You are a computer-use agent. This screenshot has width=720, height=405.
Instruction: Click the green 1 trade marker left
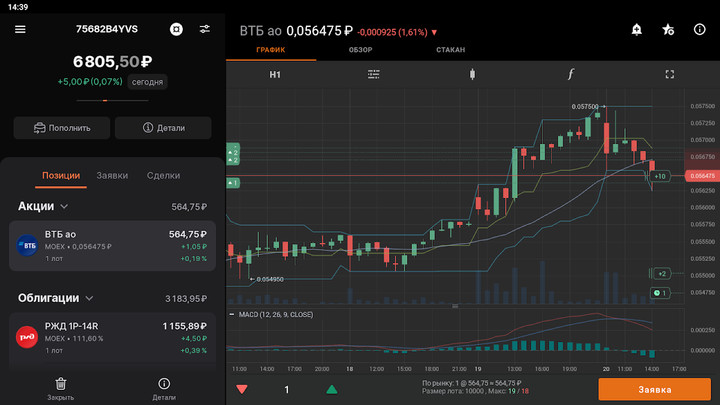pyautogui.click(x=233, y=183)
